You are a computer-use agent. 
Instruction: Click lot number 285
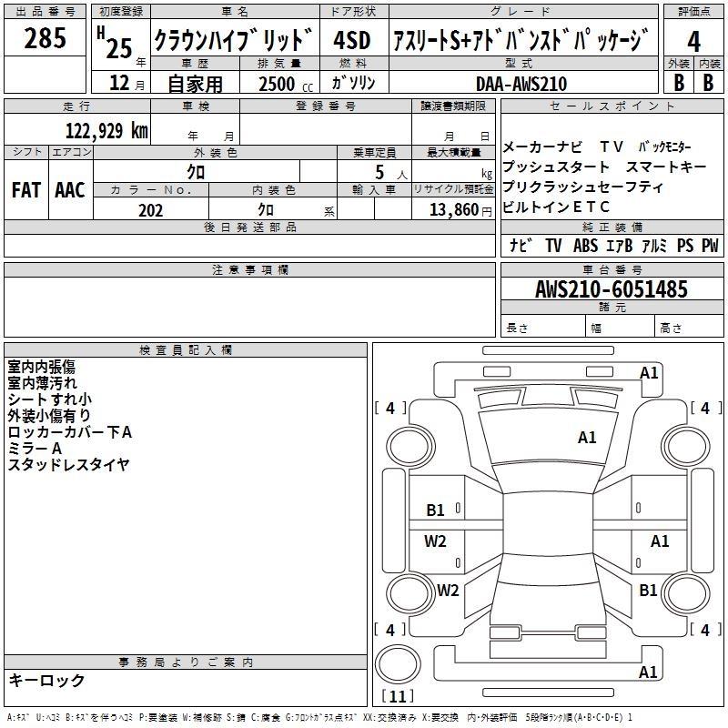45,38
